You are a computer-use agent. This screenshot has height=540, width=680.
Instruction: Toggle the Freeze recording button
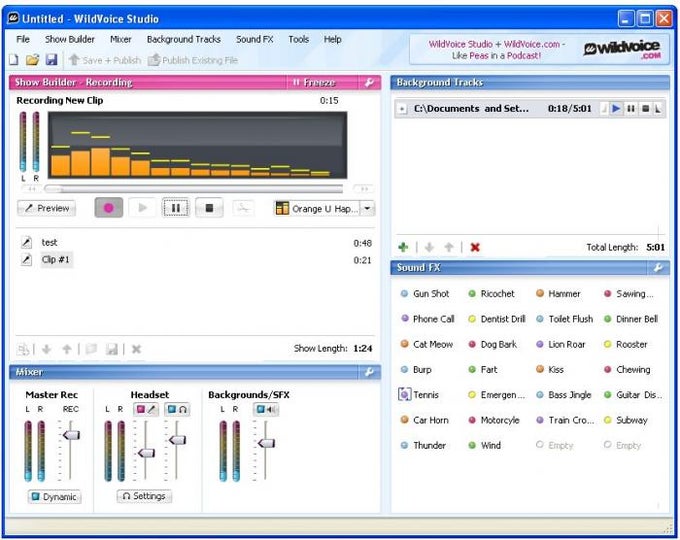point(314,82)
